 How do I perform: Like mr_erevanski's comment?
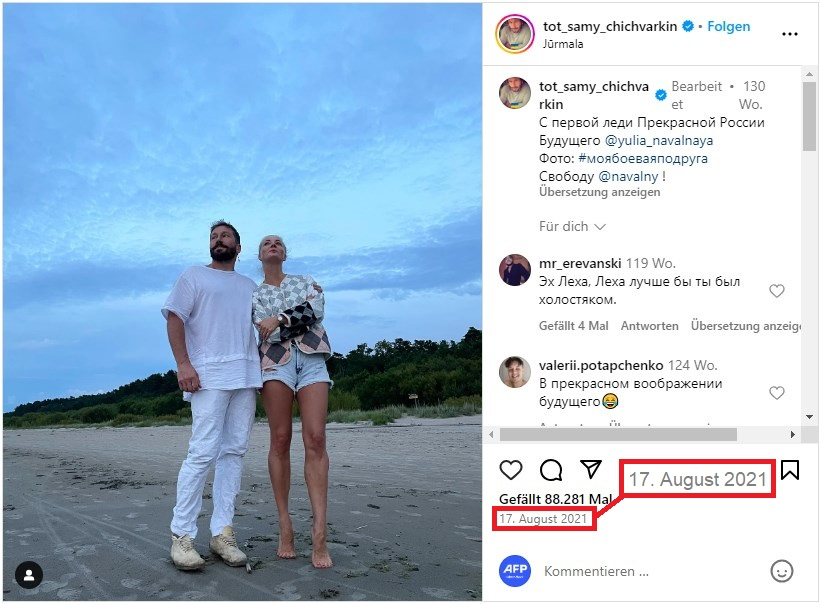[777, 291]
